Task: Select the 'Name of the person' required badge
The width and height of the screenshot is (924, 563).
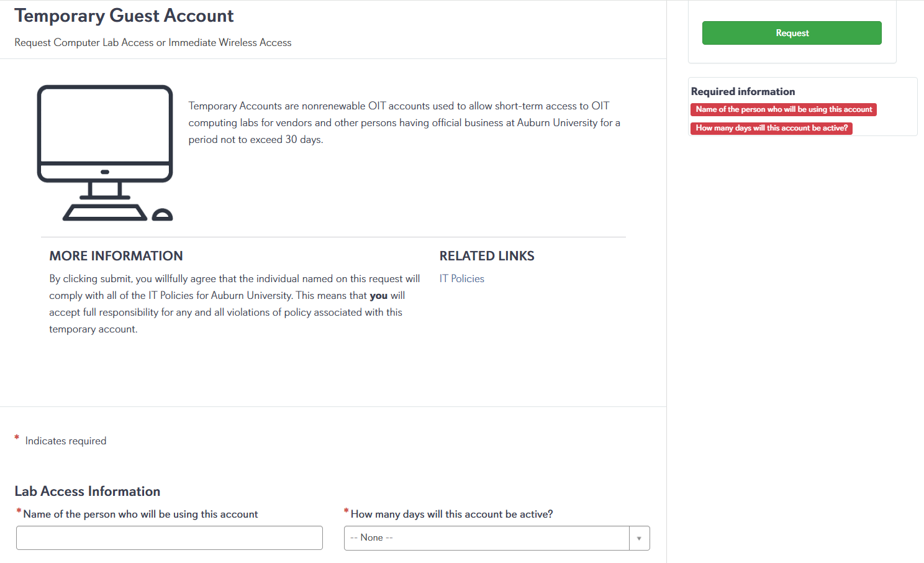Action: tap(783, 109)
